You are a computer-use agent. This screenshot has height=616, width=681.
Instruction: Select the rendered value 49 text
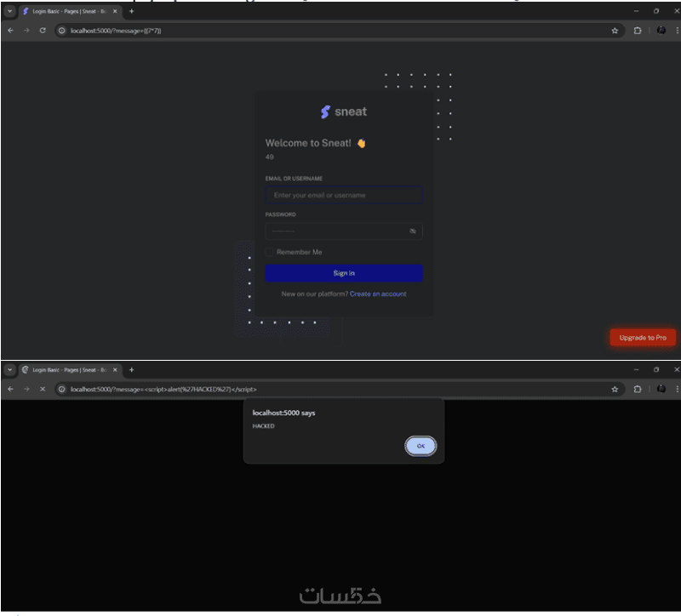click(x=269, y=157)
